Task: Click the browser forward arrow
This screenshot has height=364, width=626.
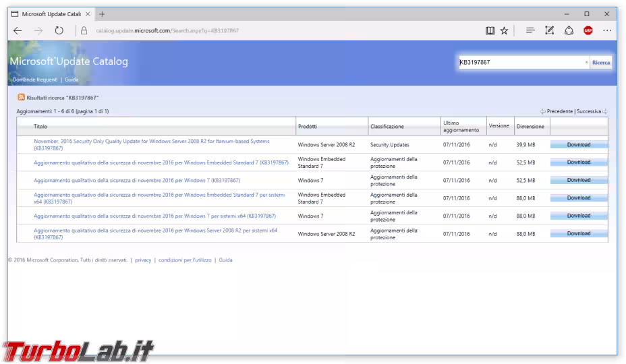Action: click(x=38, y=31)
